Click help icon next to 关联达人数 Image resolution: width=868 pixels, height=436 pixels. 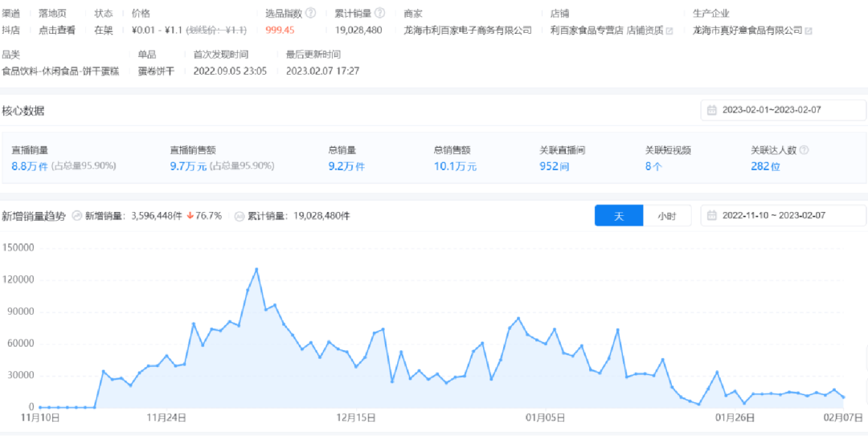[x=804, y=150]
